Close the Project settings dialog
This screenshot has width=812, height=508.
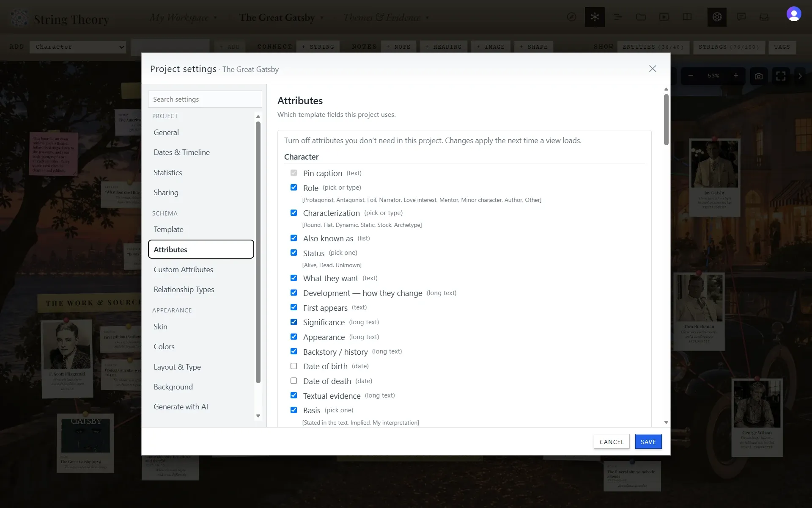coord(653,69)
